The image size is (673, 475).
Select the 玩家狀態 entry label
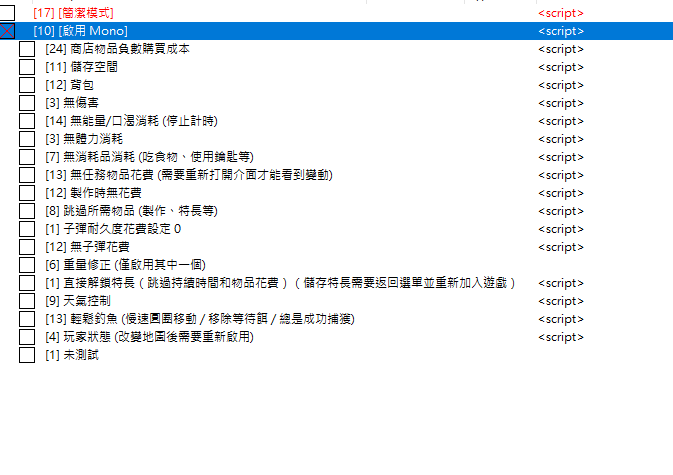(x=150, y=337)
